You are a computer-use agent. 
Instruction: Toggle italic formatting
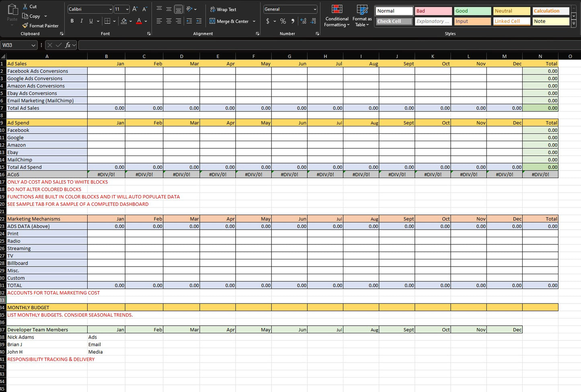pyautogui.click(x=81, y=21)
